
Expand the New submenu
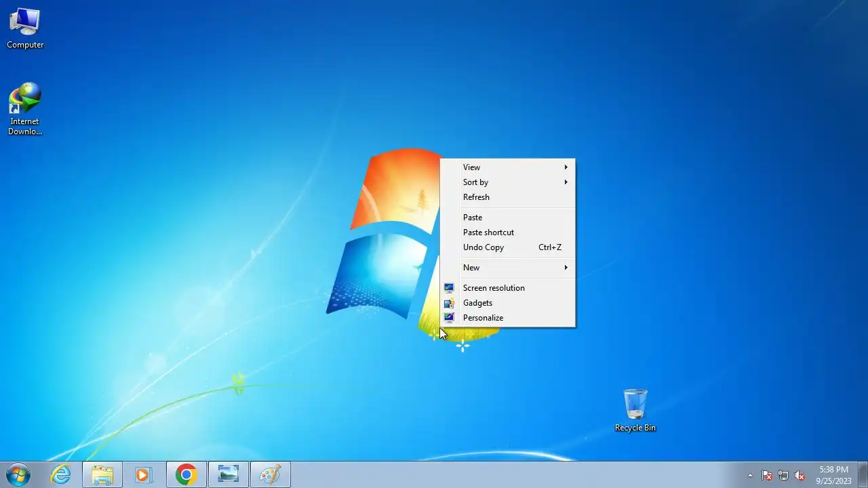click(507, 268)
